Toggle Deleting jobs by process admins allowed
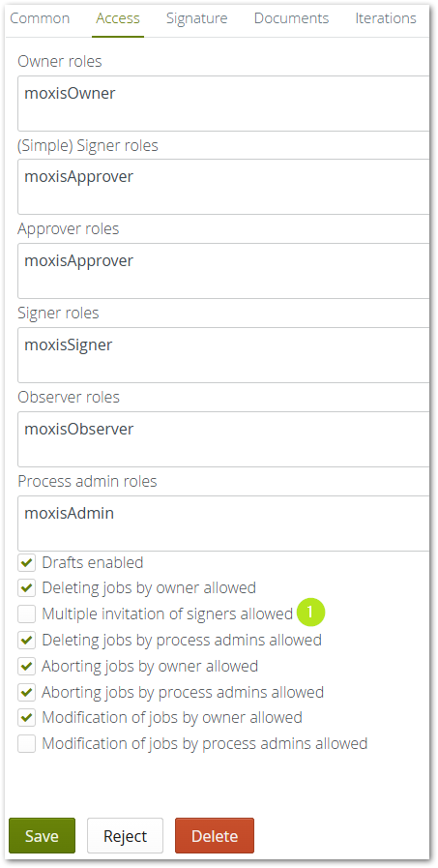Image resolution: width=438 pixels, height=868 pixels. pos(26,641)
